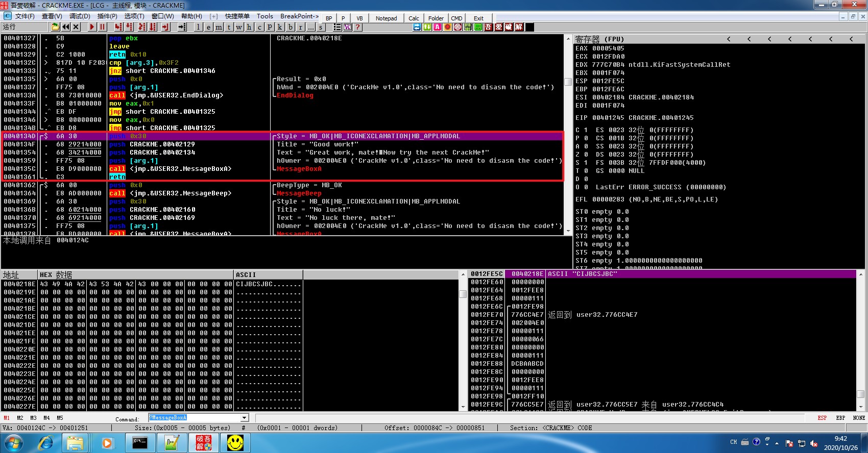Click the binary 010 101 plugin icon
Image resolution: width=868 pixels, height=453 pixels.
pos(468,27)
